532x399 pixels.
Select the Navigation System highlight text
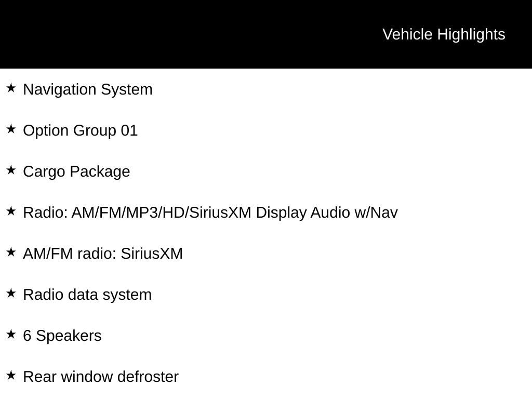click(88, 89)
